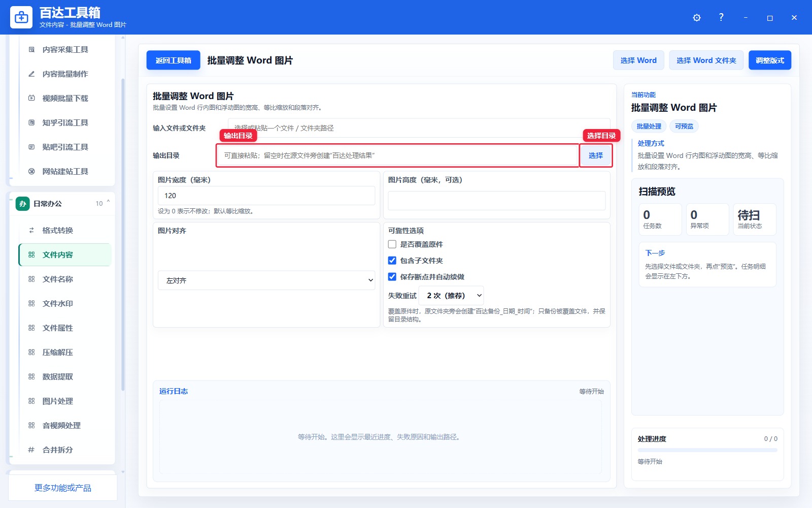
Task: Click the sidebar vertical scrollbar
Action: pyautogui.click(x=123, y=234)
